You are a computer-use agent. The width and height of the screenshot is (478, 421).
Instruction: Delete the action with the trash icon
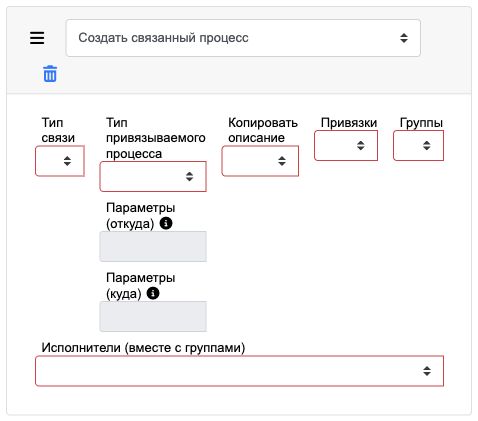click(50, 74)
